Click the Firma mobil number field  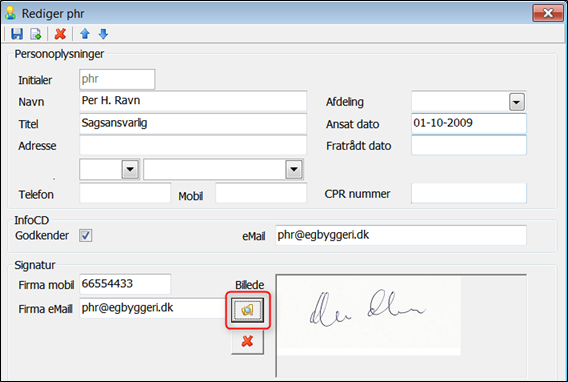(125, 284)
